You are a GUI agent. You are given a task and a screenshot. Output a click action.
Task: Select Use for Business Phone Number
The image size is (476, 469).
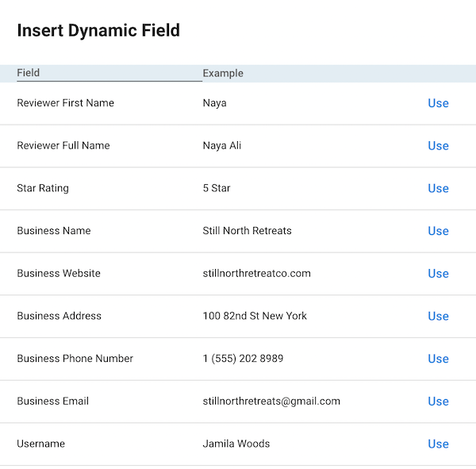click(438, 359)
